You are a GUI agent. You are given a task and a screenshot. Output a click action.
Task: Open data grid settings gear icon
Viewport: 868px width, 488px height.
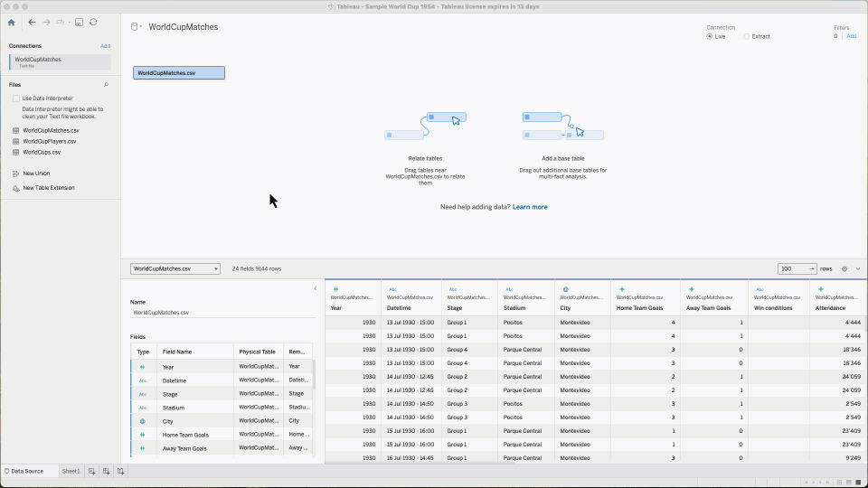pyautogui.click(x=844, y=269)
